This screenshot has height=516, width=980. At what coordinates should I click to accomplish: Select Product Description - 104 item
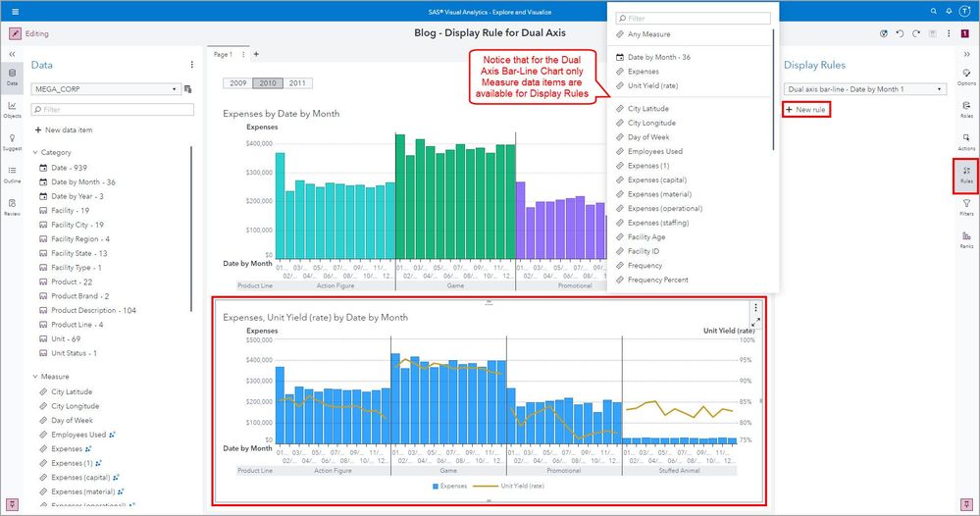click(x=87, y=310)
